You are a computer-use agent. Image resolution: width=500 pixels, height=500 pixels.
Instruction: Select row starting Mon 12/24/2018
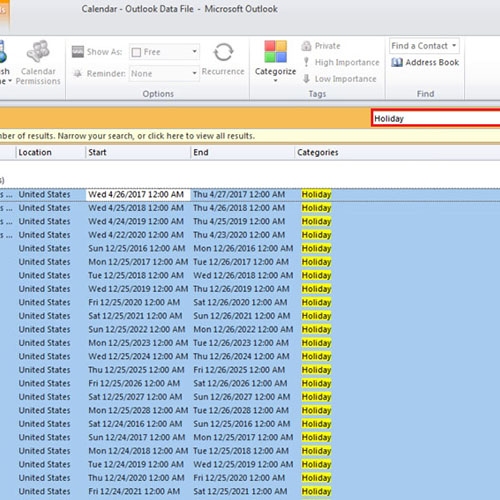(x=250, y=451)
